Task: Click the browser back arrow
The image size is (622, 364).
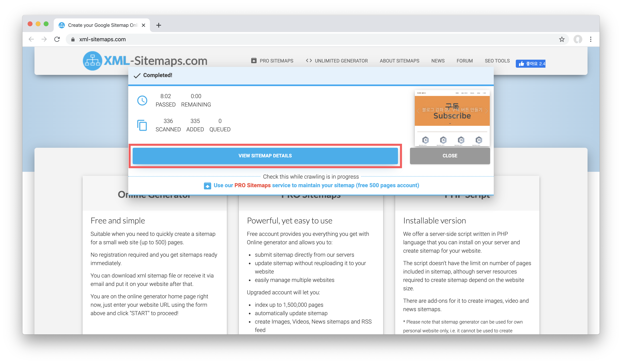Action: click(31, 39)
